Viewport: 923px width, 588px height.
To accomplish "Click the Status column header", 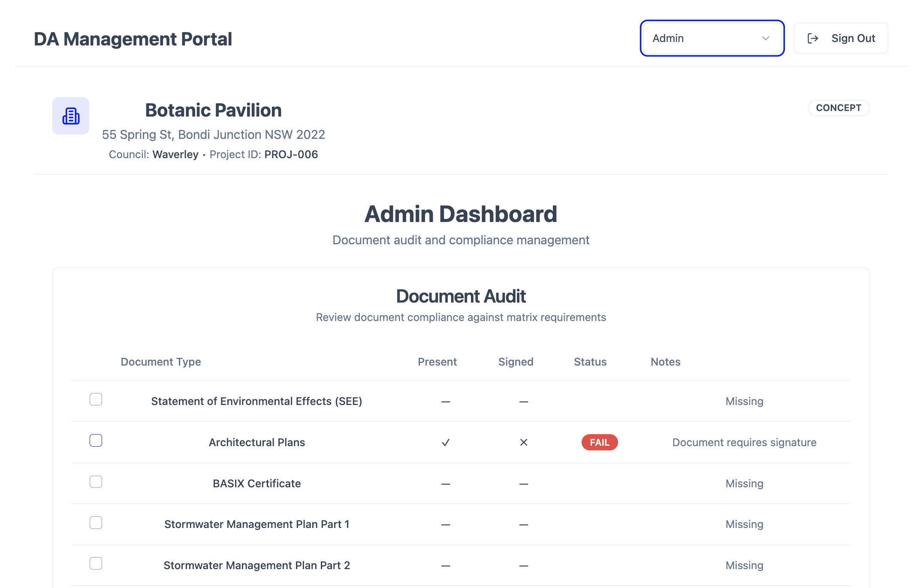I will 590,362.
